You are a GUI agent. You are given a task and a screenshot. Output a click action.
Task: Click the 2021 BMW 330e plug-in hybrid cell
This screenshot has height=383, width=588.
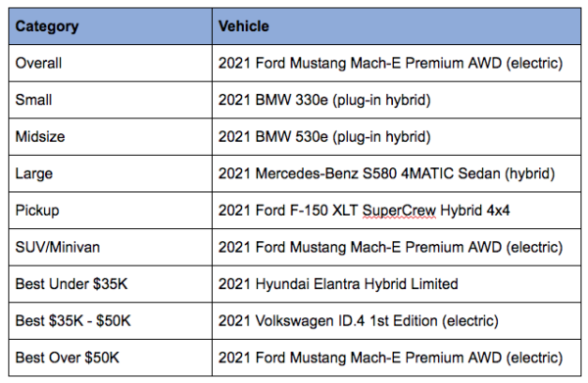[x=396, y=100]
